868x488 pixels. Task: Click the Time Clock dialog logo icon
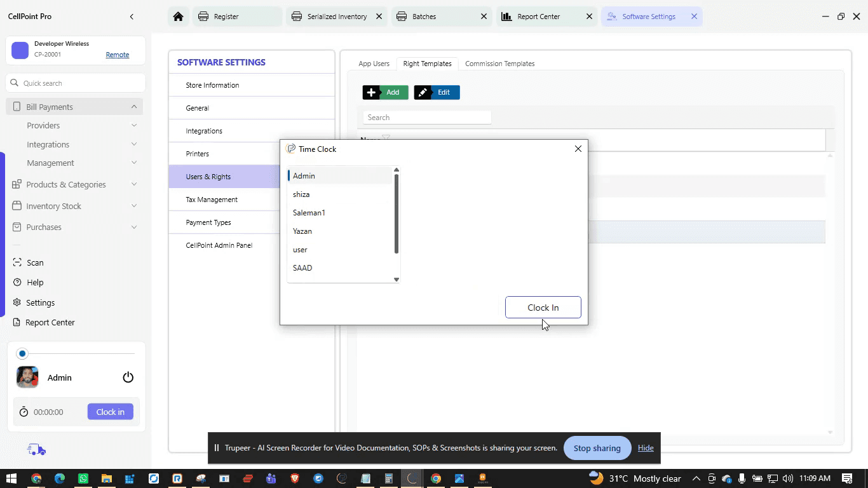pos(291,149)
